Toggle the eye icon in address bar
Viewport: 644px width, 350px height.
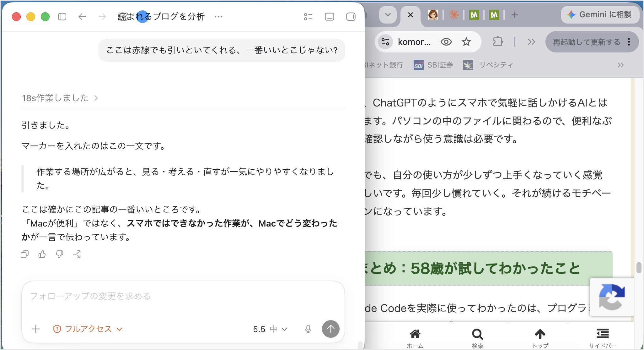446,42
